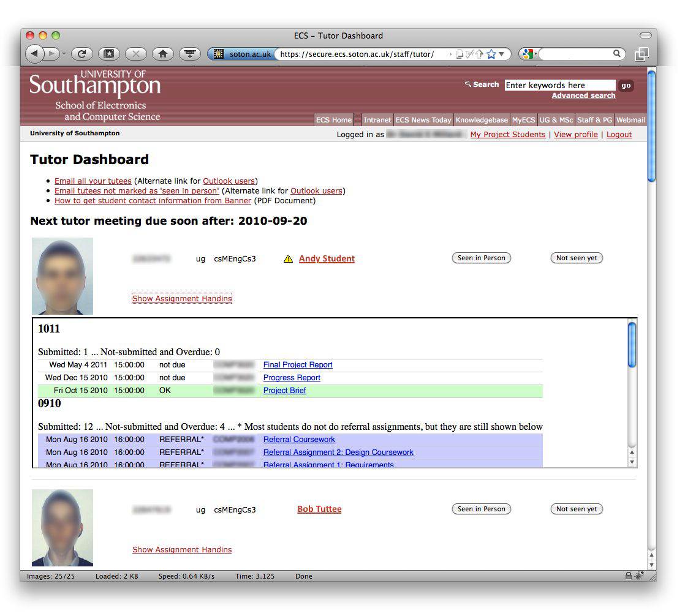Click the Southampton University logo
685x616 pixels.
(95, 96)
